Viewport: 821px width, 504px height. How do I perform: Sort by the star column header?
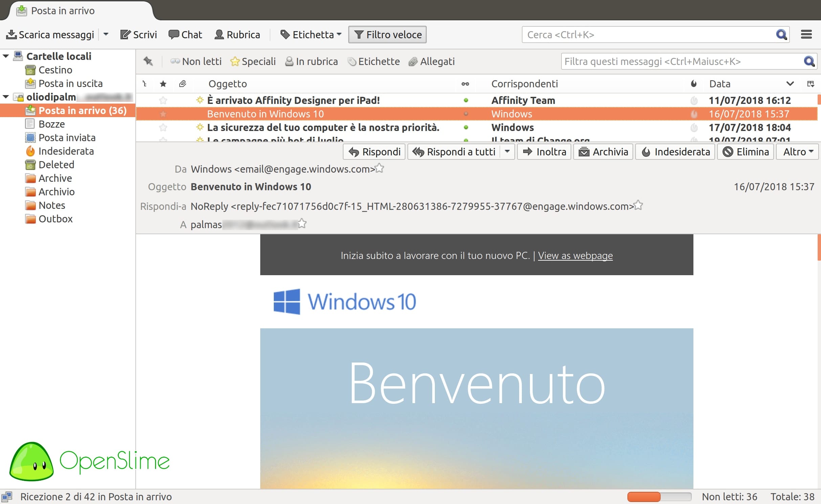[x=163, y=84]
